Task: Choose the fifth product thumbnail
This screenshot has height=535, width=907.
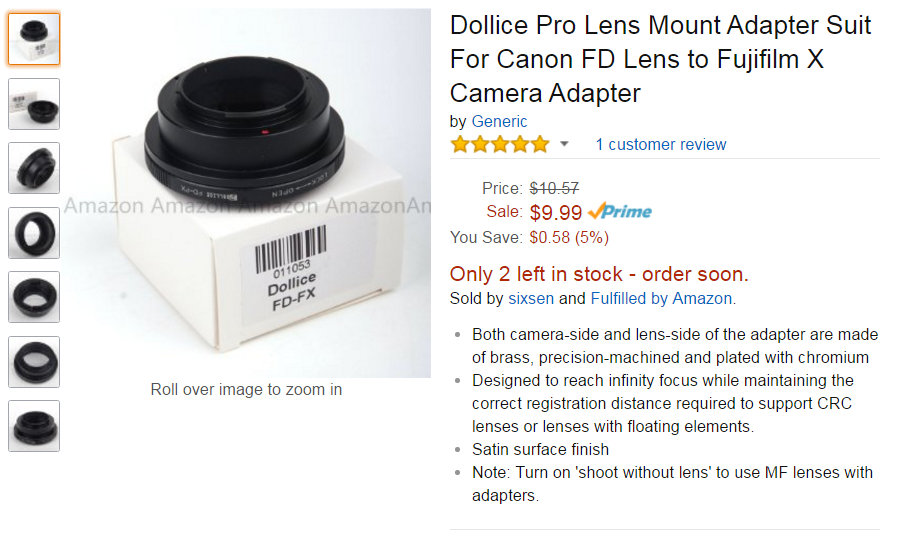Action: point(34,297)
